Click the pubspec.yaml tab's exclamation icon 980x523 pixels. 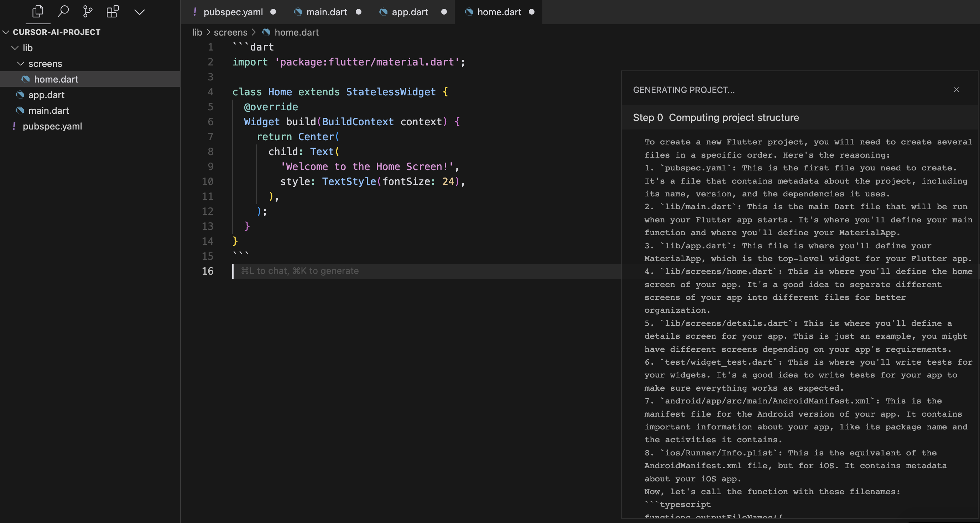[x=195, y=12]
